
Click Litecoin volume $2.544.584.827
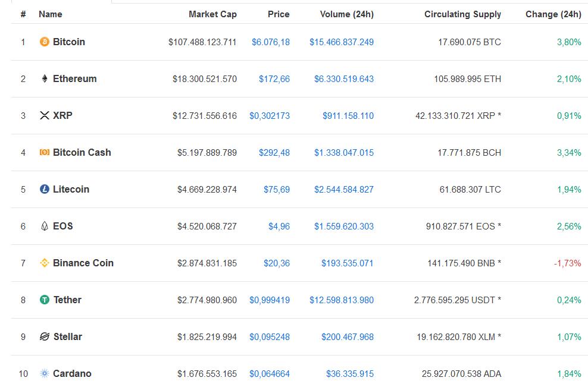pyautogui.click(x=344, y=190)
